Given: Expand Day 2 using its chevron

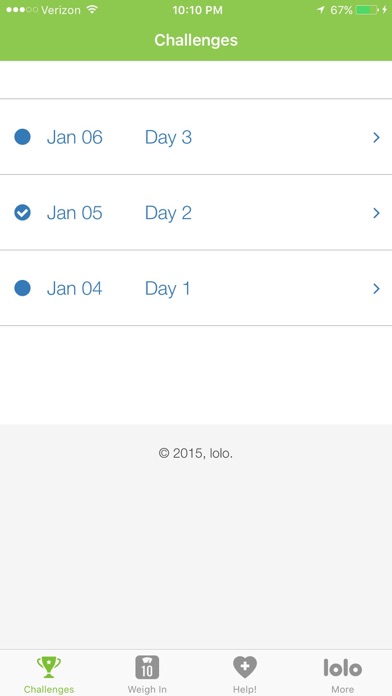Looking at the screenshot, I should pos(376,213).
